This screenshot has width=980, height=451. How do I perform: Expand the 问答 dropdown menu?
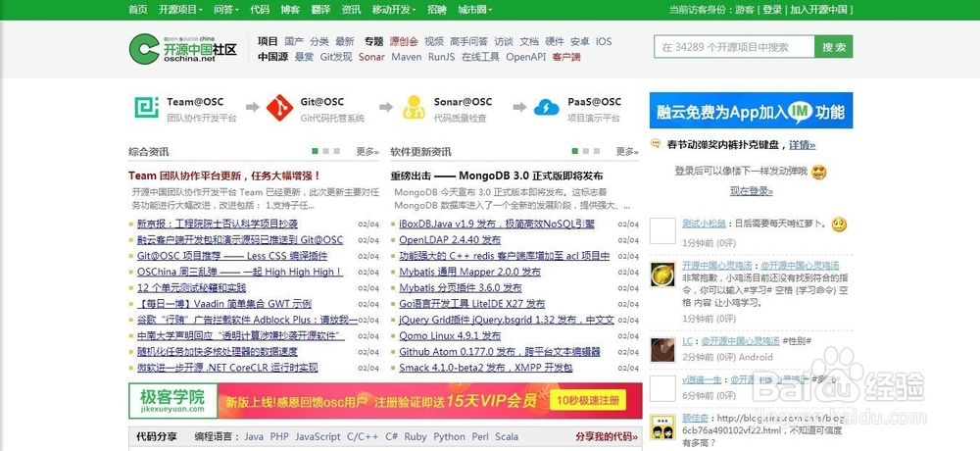(x=226, y=10)
